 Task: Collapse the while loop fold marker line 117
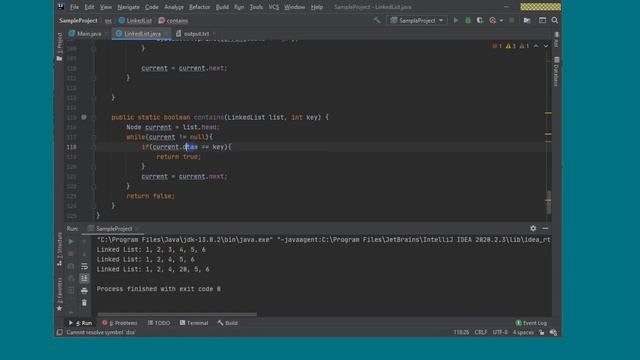[x=93, y=137]
